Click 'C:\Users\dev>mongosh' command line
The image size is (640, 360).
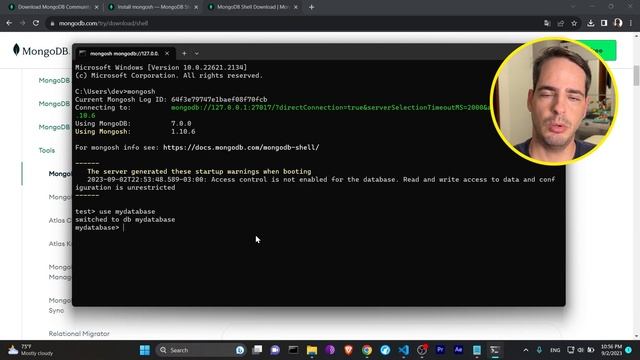coord(115,91)
